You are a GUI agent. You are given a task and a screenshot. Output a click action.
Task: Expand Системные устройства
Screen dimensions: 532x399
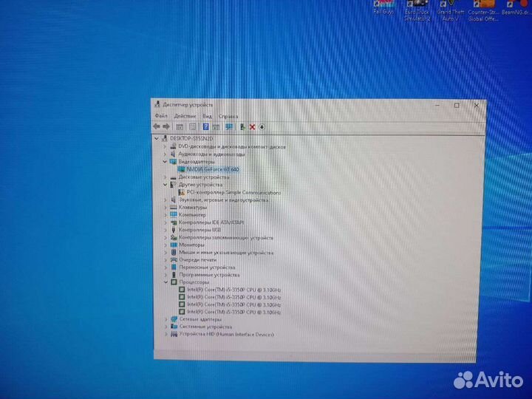(166, 327)
